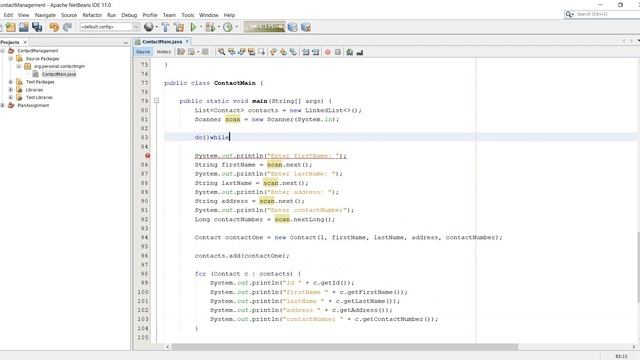
Task: Click the error marker beside line 85
Action: pyautogui.click(x=147, y=156)
